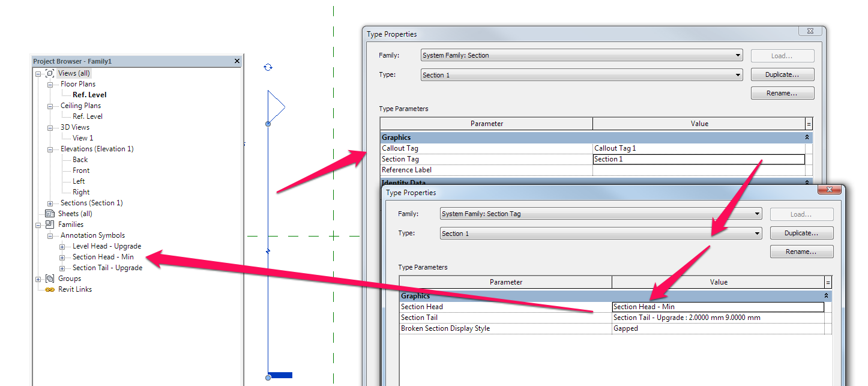868x386 pixels.
Task: Select the Front elevation view
Action: tap(81, 170)
